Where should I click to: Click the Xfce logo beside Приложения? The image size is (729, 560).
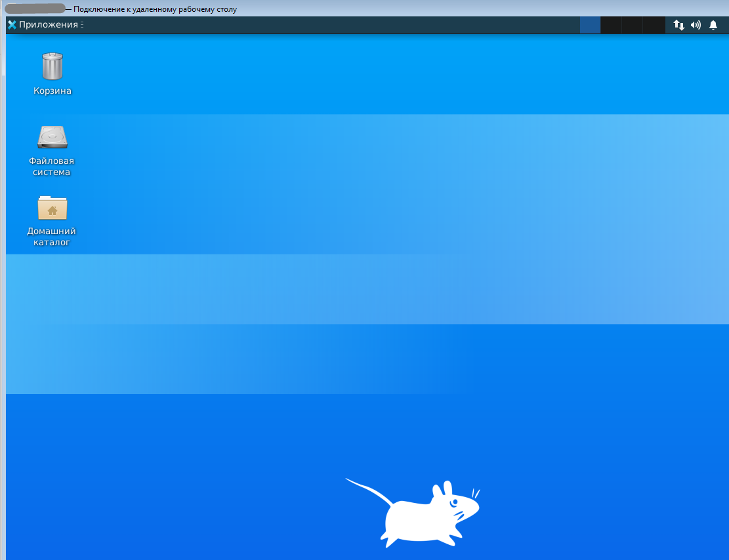pyautogui.click(x=12, y=25)
